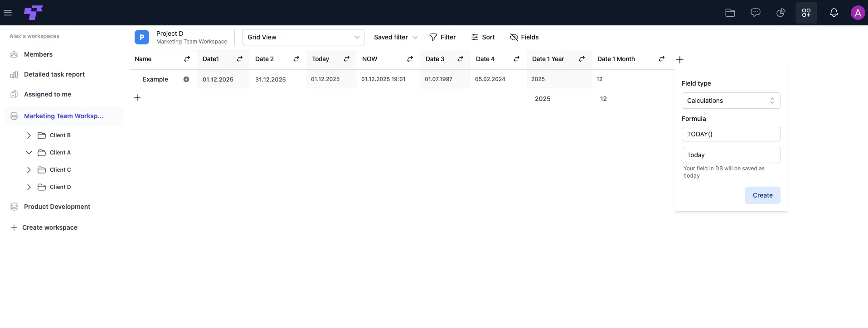
Task: Click the Date 4 cell 05.02.2024
Action: coord(499,79)
